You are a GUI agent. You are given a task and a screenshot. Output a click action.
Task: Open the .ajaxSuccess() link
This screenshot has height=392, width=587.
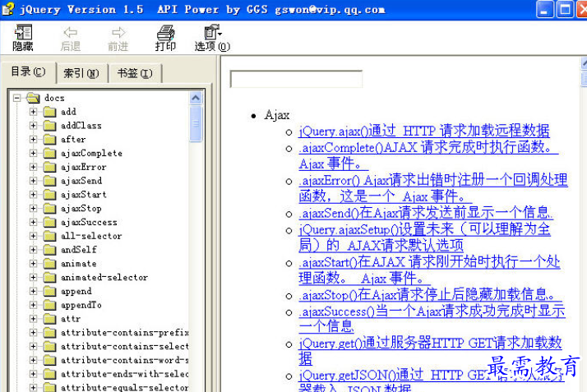point(432,319)
